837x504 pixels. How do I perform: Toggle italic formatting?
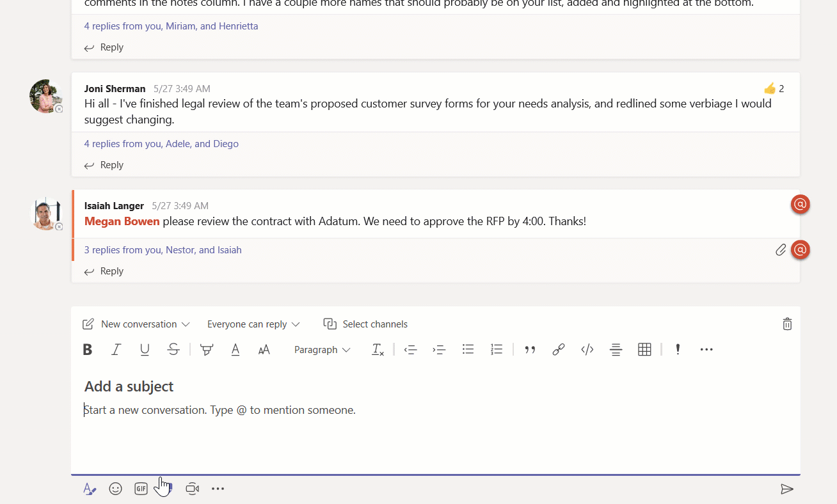tap(116, 349)
